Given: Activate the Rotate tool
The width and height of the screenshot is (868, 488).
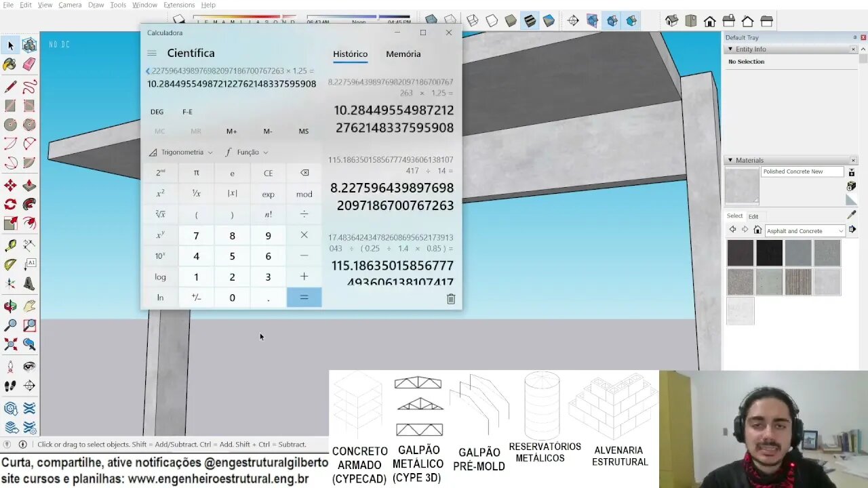Looking at the screenshot, I should coord(10,204).
